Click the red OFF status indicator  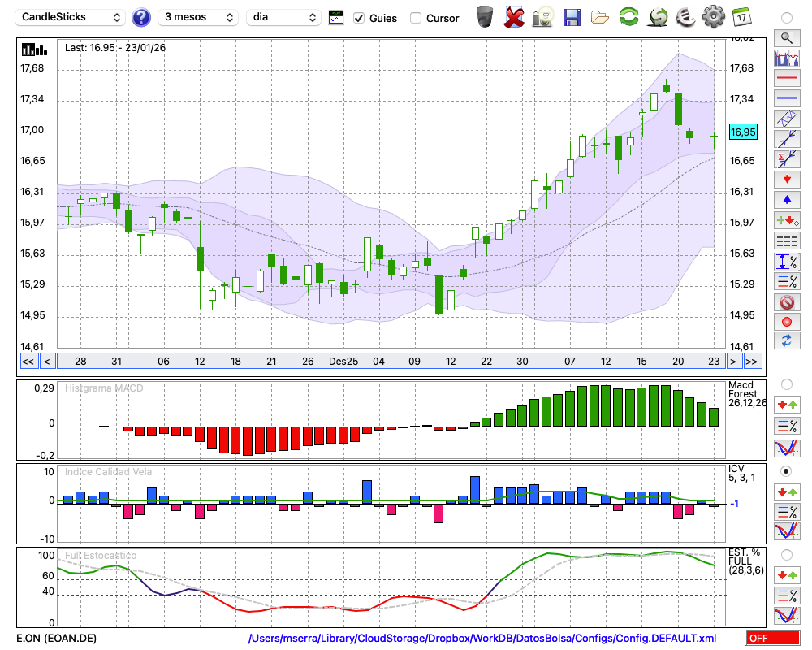tap(772, 639)
